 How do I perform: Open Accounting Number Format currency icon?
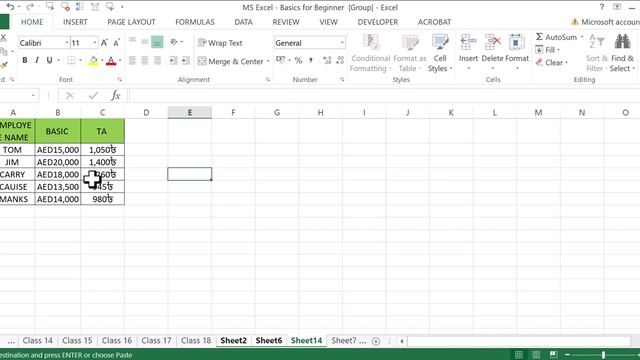[x=280, y=60]
